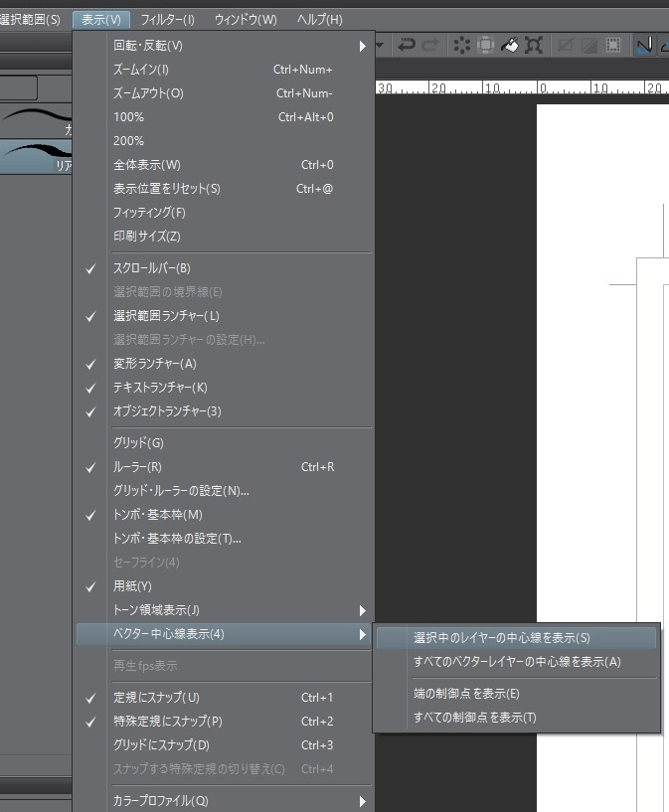Select the upper brush stroke preset thumbnail

36,121
